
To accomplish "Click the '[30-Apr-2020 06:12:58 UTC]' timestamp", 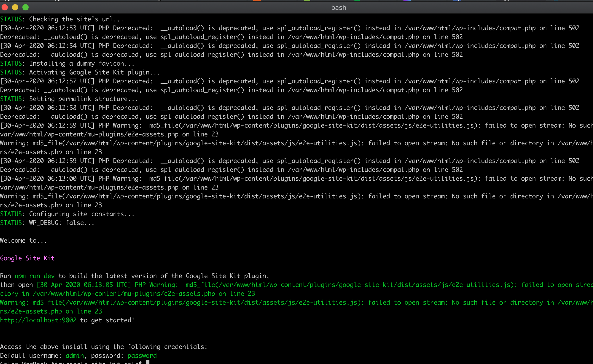I will pyautogui.click(x=47, y=108).
